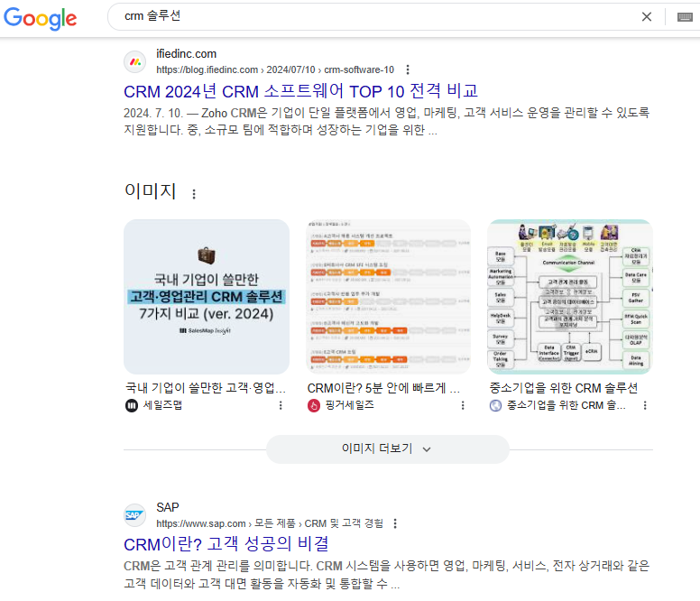Click the blog.ifiedinc.com URL breadcrumb
The height and width of the screenshot is (601, 700).
click(x=275, y=69)
